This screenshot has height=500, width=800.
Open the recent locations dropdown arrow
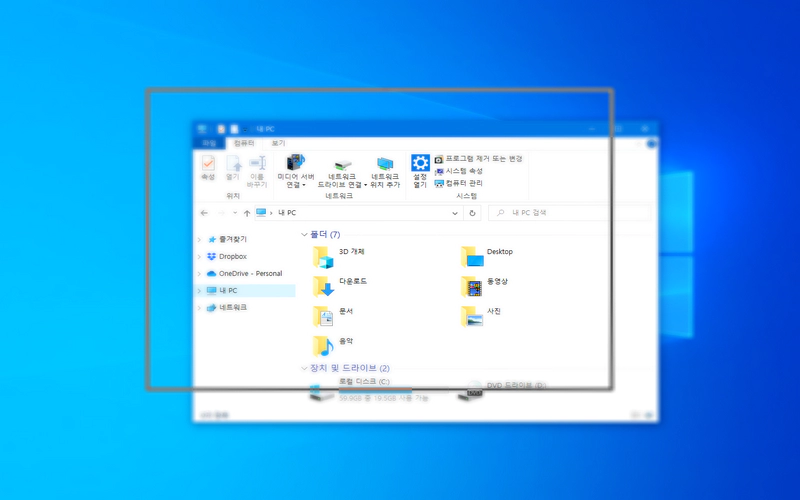click(235, 213)
